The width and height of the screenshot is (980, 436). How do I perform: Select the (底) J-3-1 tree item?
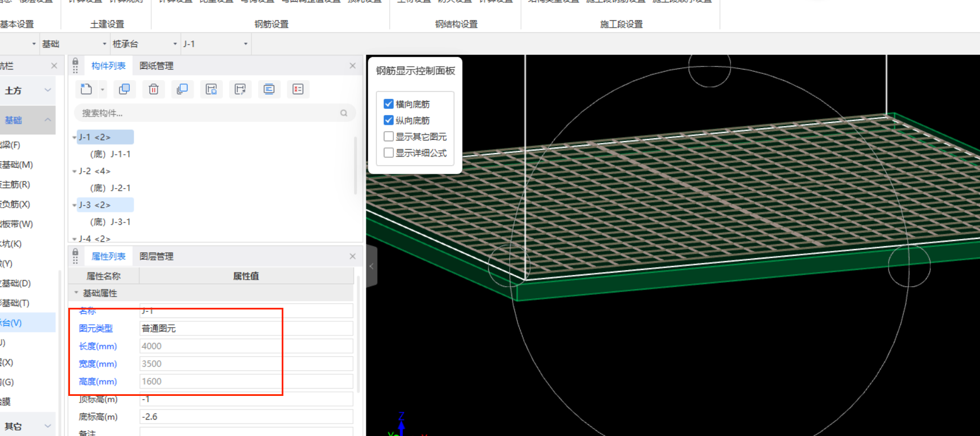(x=110, y=222)
